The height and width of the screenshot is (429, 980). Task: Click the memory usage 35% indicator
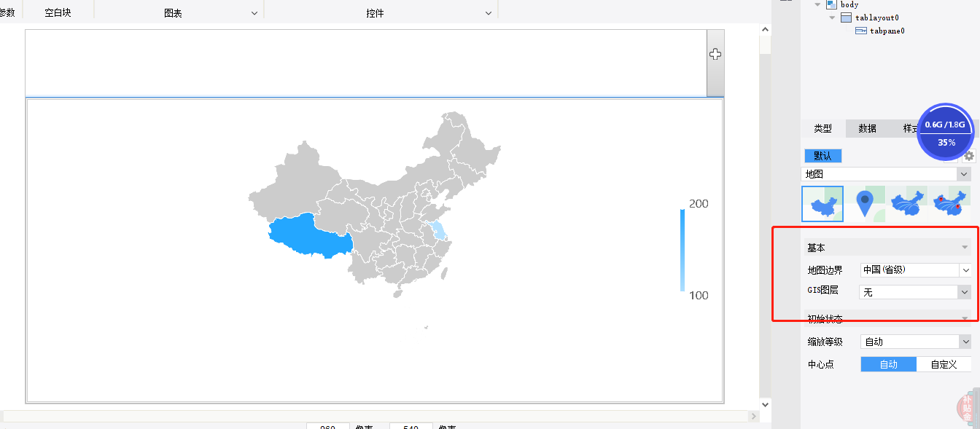[x=946, y=133]
